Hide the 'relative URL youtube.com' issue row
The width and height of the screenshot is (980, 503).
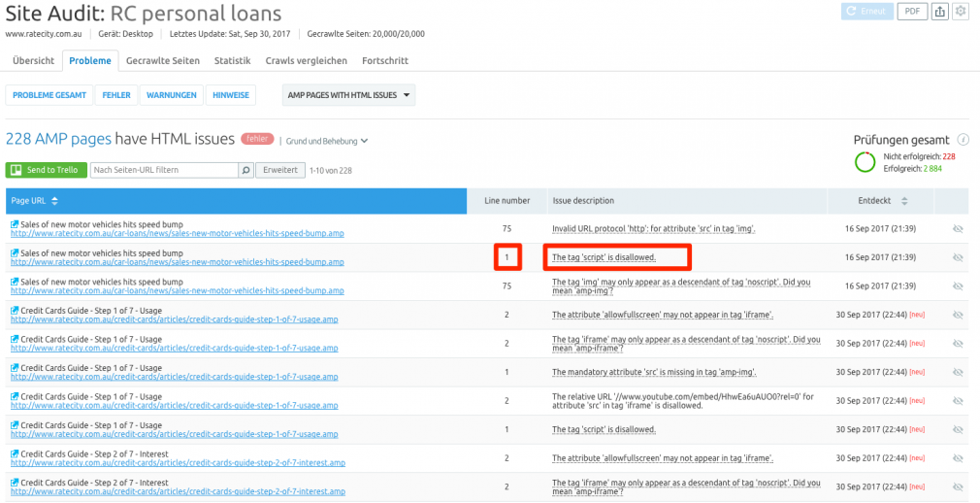point(957,401)
